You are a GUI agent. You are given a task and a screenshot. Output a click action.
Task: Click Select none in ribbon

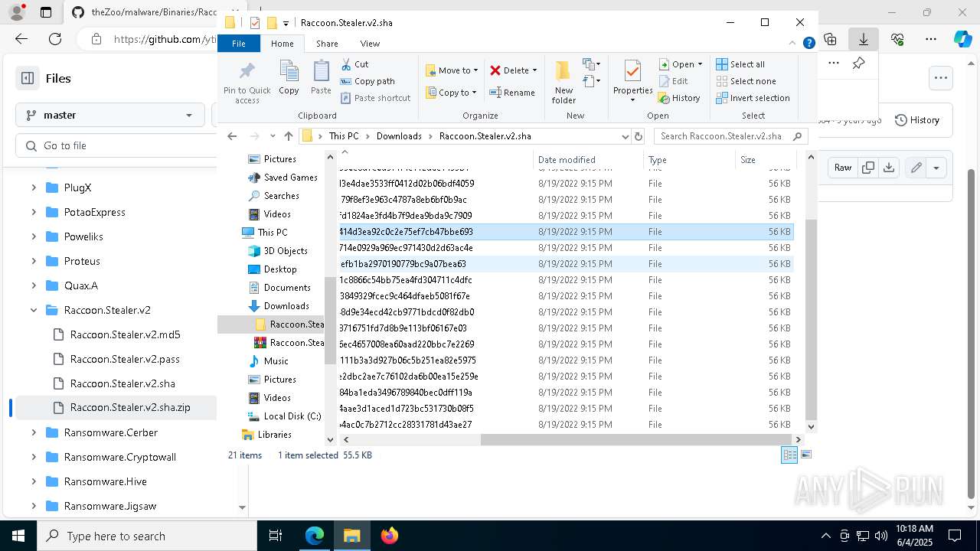coord(746,81)
